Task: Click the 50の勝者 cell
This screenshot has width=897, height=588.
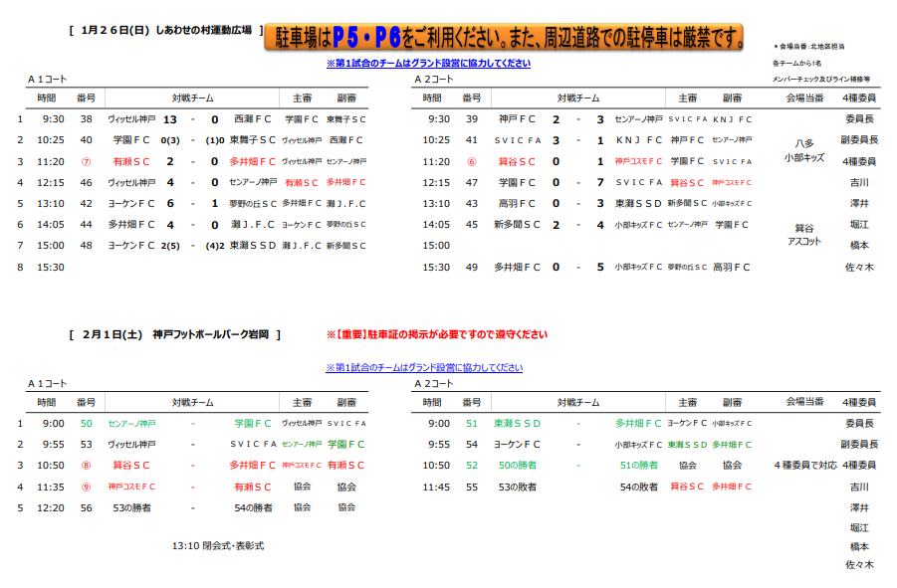Action: (517, 466)
